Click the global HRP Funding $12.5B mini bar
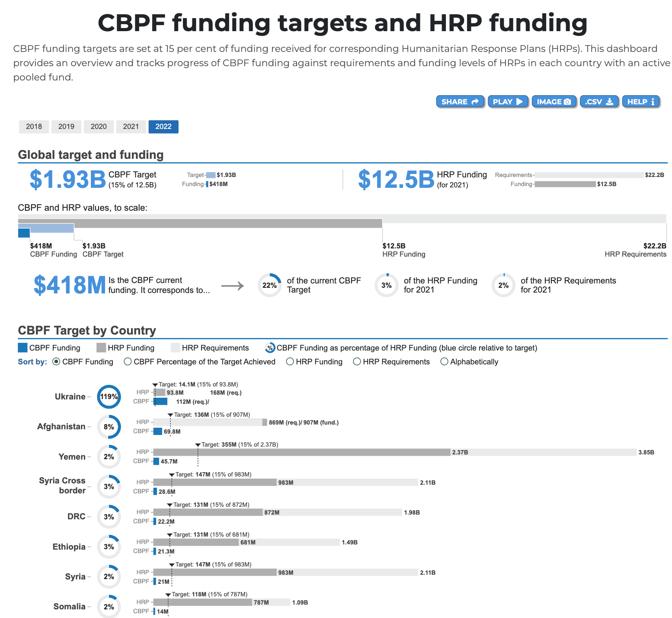Image resolution: width=672 pixels, height=618 pixels. tap(565, 184)
